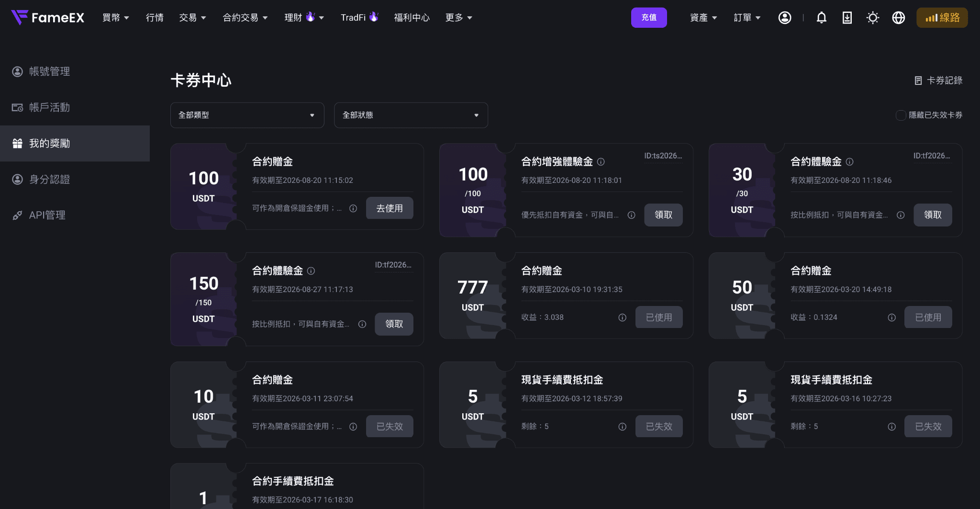Show info for 150 USDT card's 按比例抵扣 description

[x=362, y=324]
